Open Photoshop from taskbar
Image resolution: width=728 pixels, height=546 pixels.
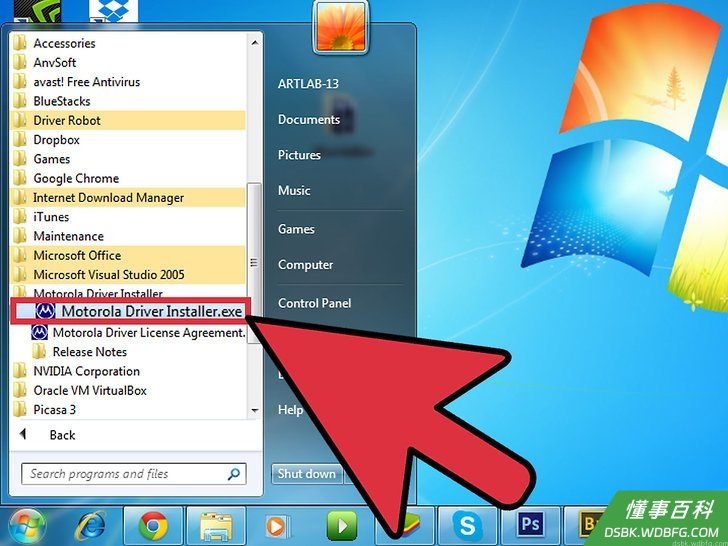(531, 526)
